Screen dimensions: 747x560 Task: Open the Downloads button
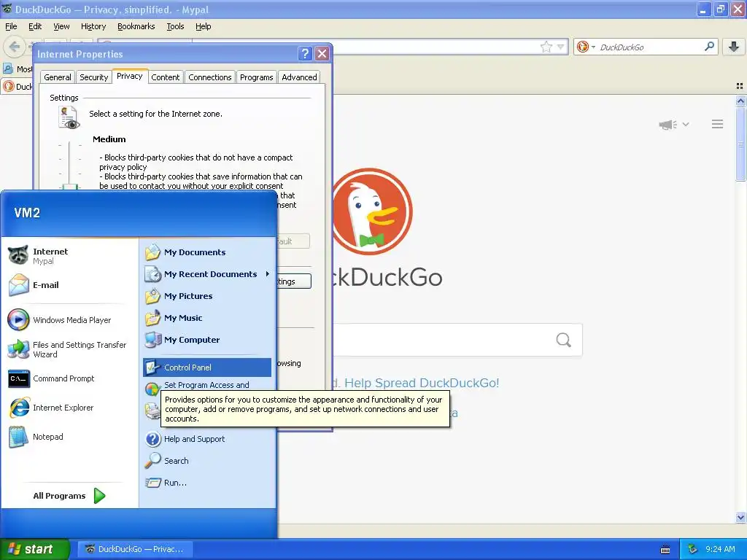point(734,46)
